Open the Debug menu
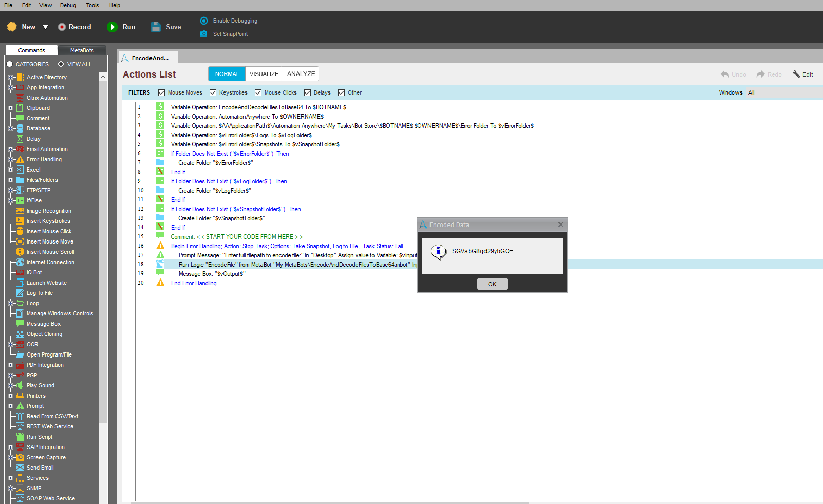Screen dimensions: 823x504 click(x=68, y=5)
